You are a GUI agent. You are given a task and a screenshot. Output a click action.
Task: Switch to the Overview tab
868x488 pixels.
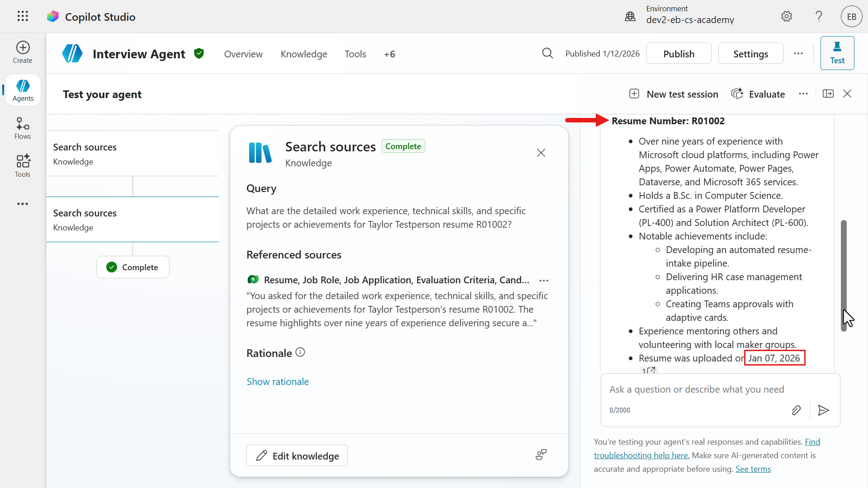point(243,54)
